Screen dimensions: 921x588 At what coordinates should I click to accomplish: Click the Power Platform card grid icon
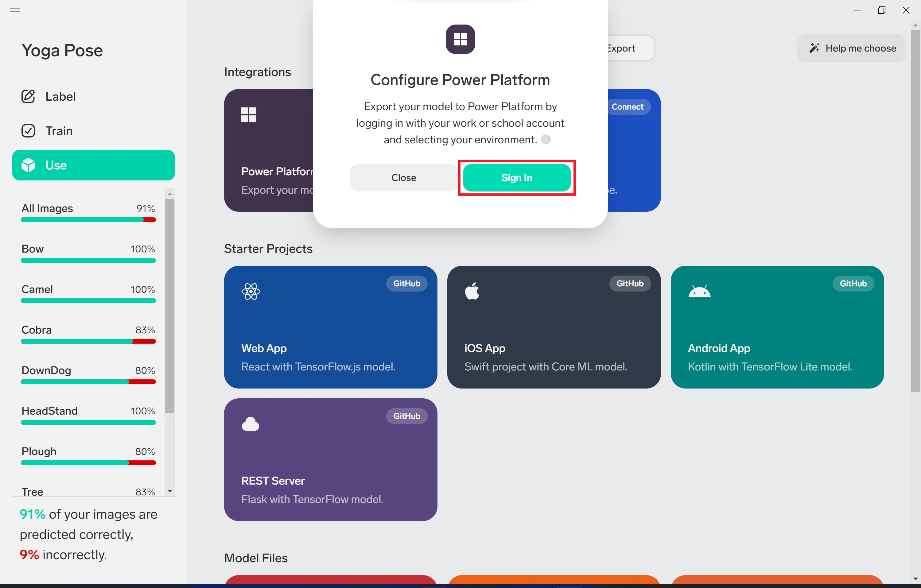click(249, 115)
